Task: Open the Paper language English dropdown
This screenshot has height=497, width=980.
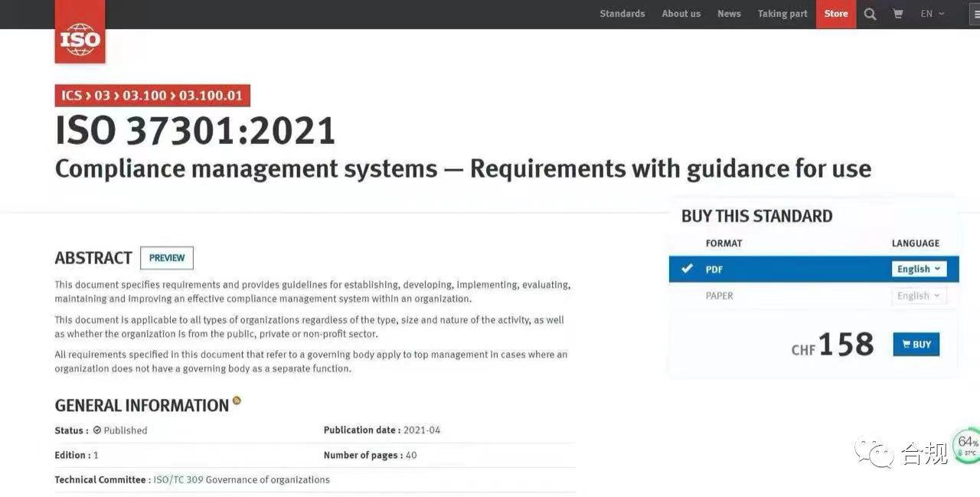Action: 919,296
